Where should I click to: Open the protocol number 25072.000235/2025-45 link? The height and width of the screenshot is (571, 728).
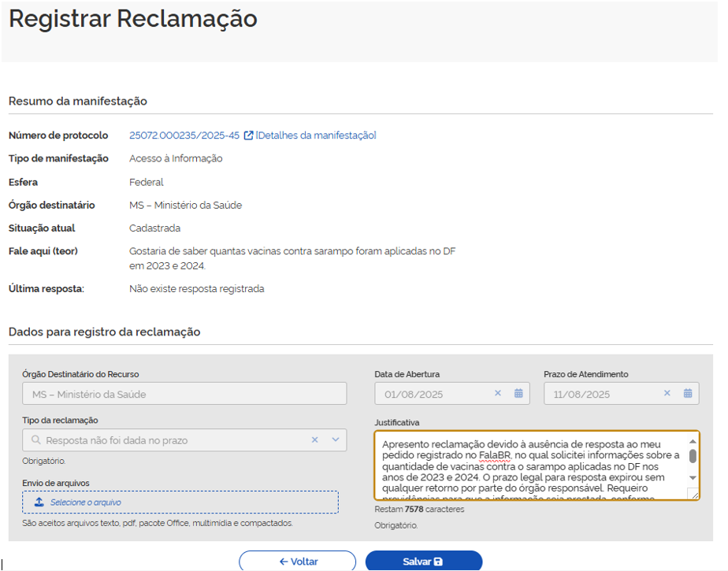(184, 135)
